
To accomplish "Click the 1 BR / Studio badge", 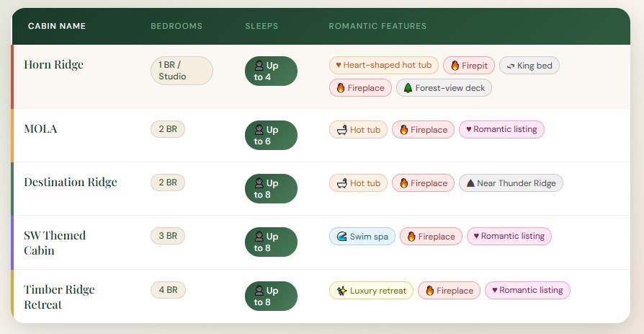I will click(x=182, y=71).
